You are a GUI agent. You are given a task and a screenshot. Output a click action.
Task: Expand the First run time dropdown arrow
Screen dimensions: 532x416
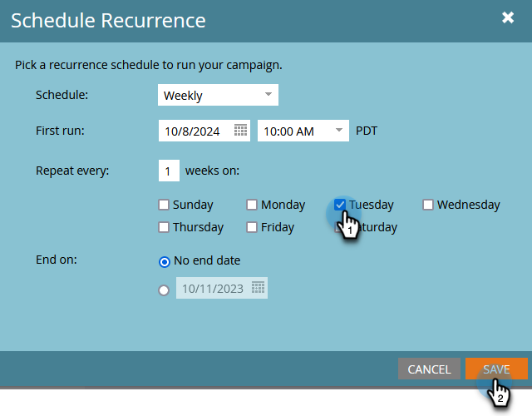pos(338,130)
